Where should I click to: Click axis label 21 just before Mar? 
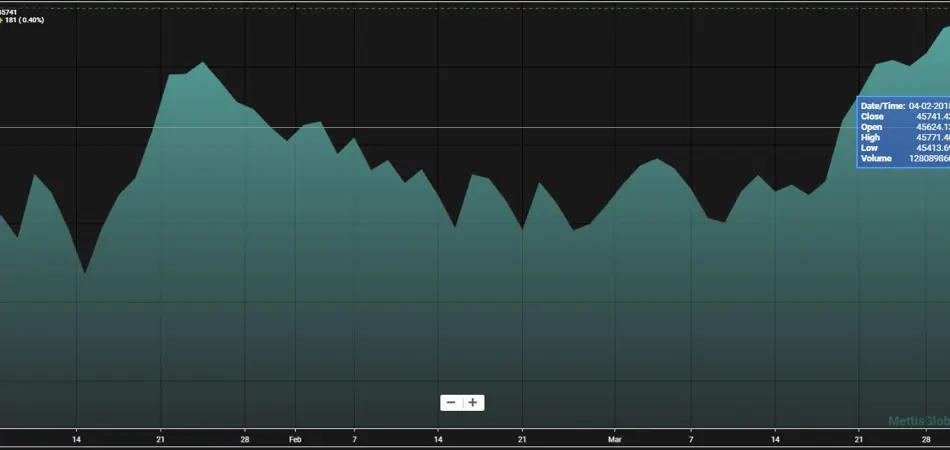[x=522, y=438]
